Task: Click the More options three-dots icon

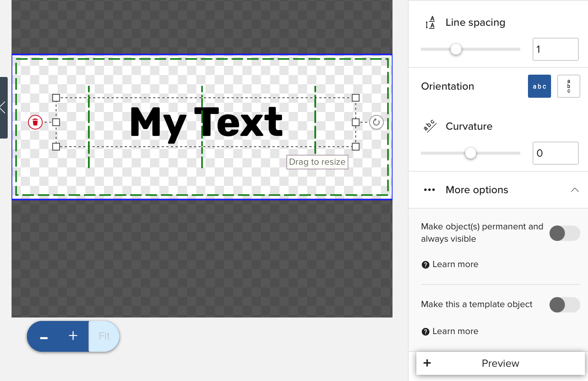Action: (x=429, y=190)
